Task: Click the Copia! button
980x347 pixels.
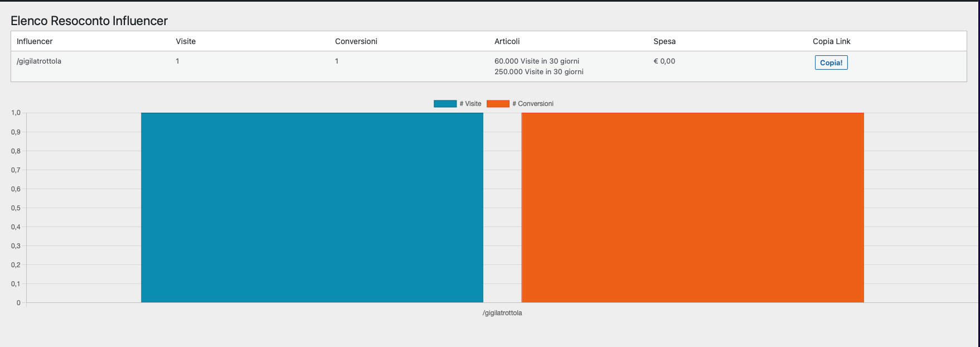Action: [831, 62]
